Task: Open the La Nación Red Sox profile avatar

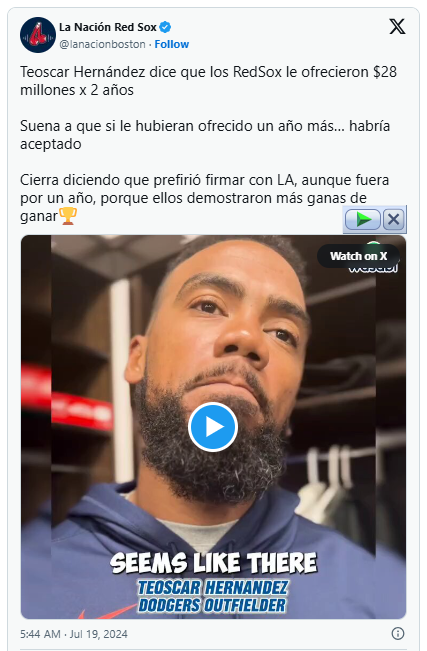Action: (38, 35)
